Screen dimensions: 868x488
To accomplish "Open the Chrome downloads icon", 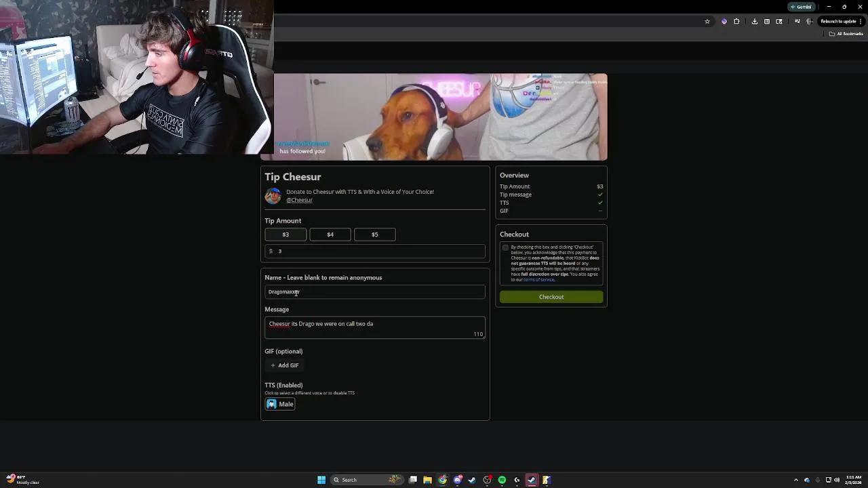I will [x=754, y=22].
